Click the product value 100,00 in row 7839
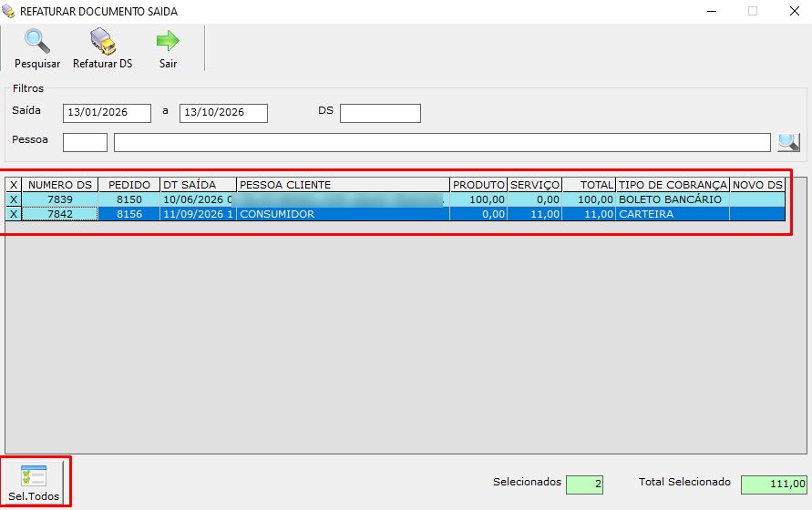The height and width of the screenshot is (510, 812). pyautogui.click(x=478, y=199)
